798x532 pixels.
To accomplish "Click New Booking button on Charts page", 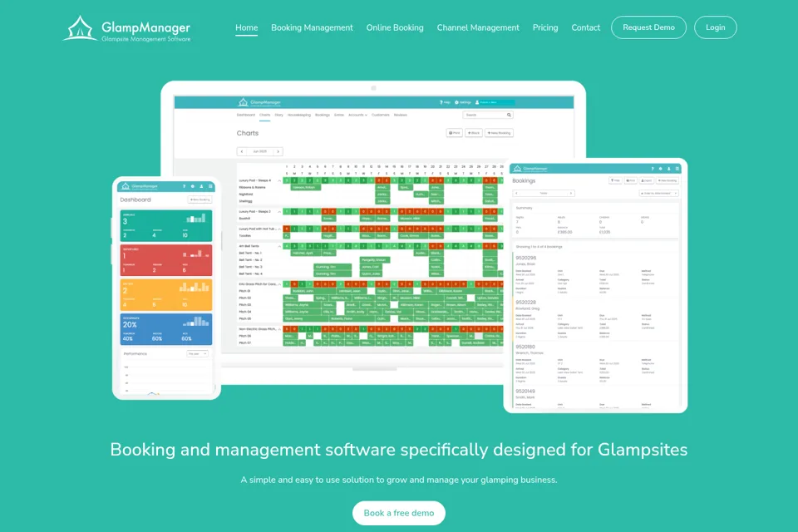I will click(x=499, y=133).
